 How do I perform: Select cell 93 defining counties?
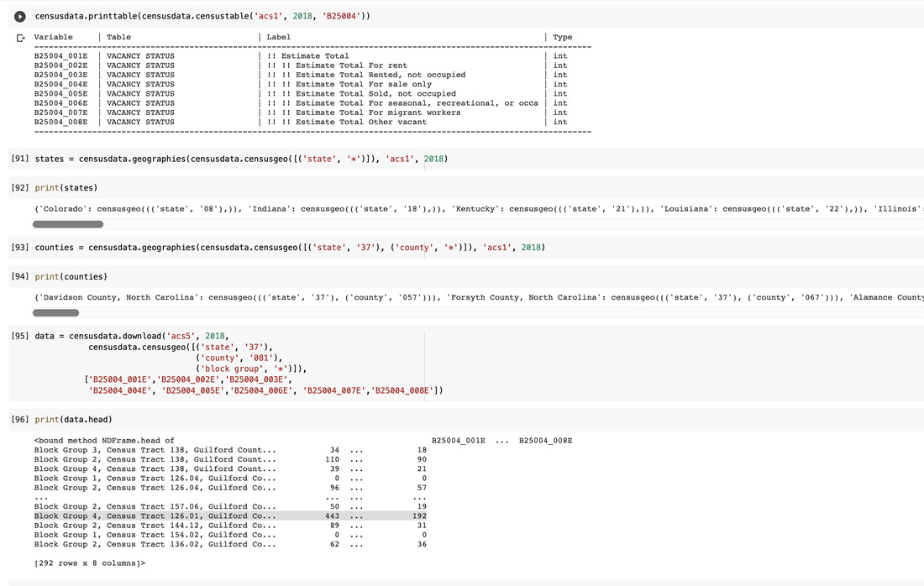pos(465,248)
